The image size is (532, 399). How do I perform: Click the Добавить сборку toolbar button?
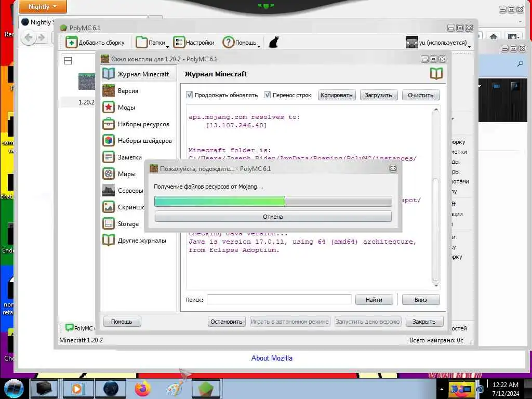pyautogui.click(x=96, y=43)
